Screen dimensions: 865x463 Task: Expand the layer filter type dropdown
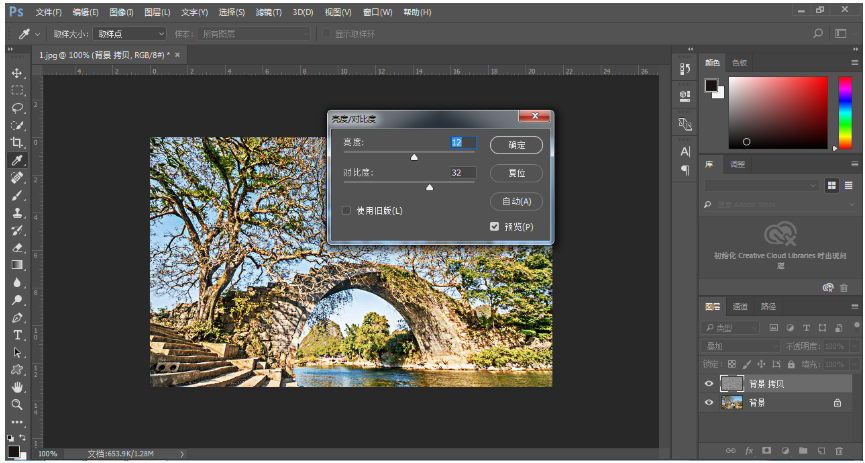tap(732, 328)
